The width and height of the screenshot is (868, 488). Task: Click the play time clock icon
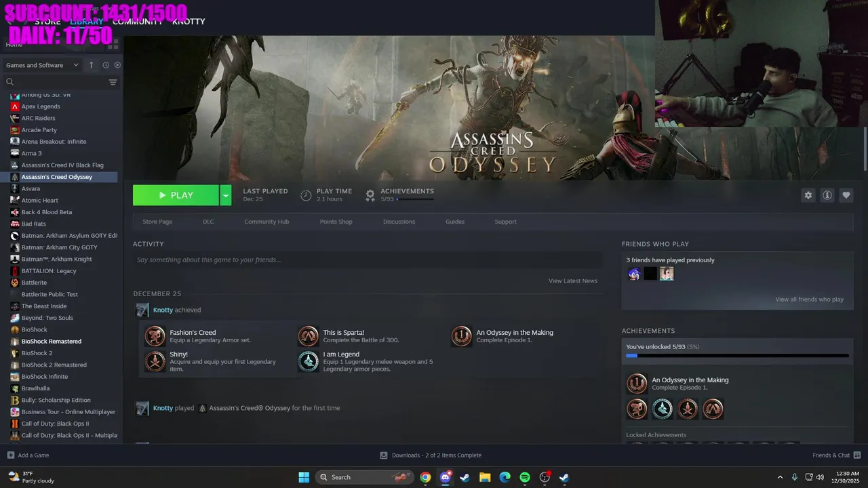coord(306,195)
